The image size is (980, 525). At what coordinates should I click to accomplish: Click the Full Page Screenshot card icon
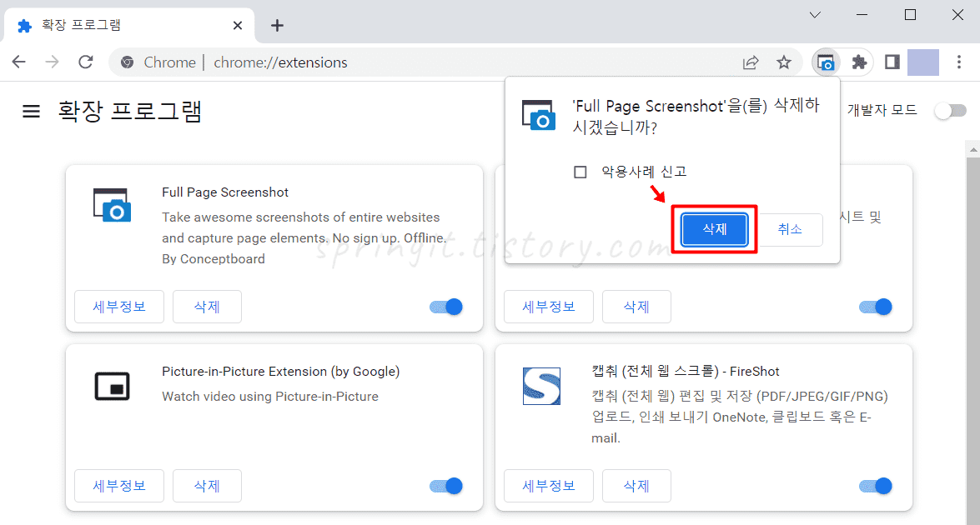pos(113,205)
